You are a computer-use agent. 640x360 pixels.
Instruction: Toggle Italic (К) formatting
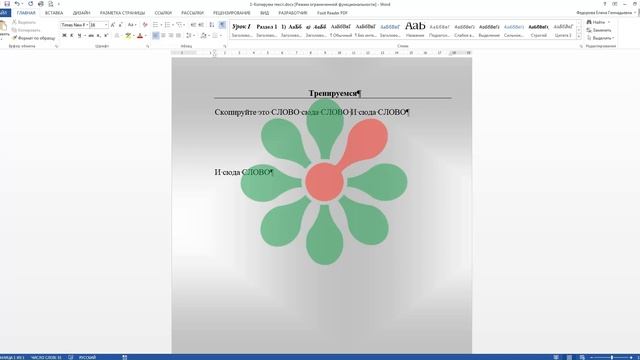71,36
